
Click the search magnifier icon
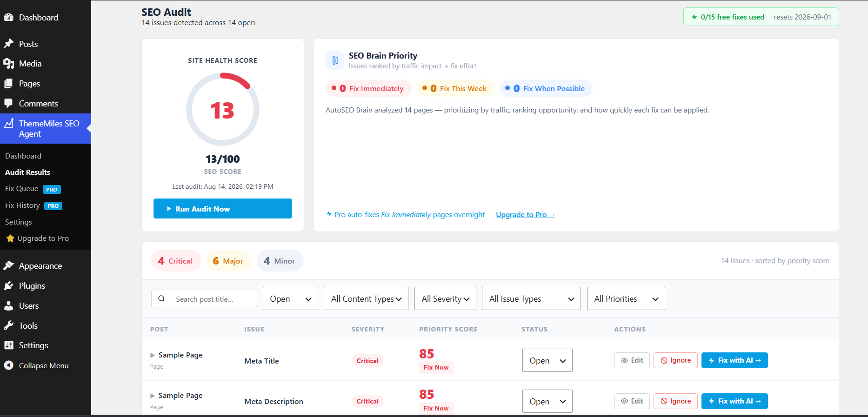(161, 298)
